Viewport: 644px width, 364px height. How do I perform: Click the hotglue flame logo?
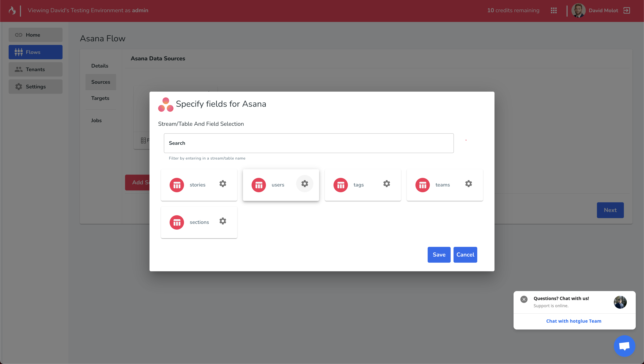click(x=12, y=10)
